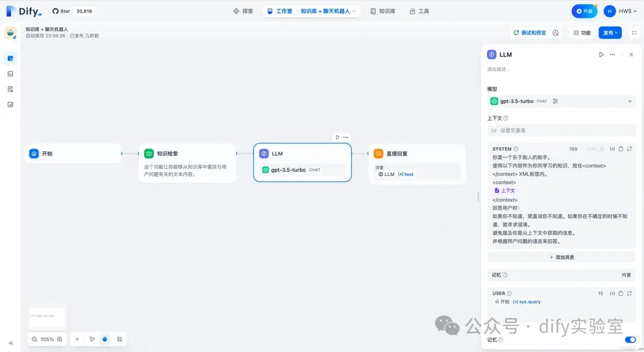Switch to pointer mode tool
The height and width of the screenshot is (352, 644).
tap(92, 339)
